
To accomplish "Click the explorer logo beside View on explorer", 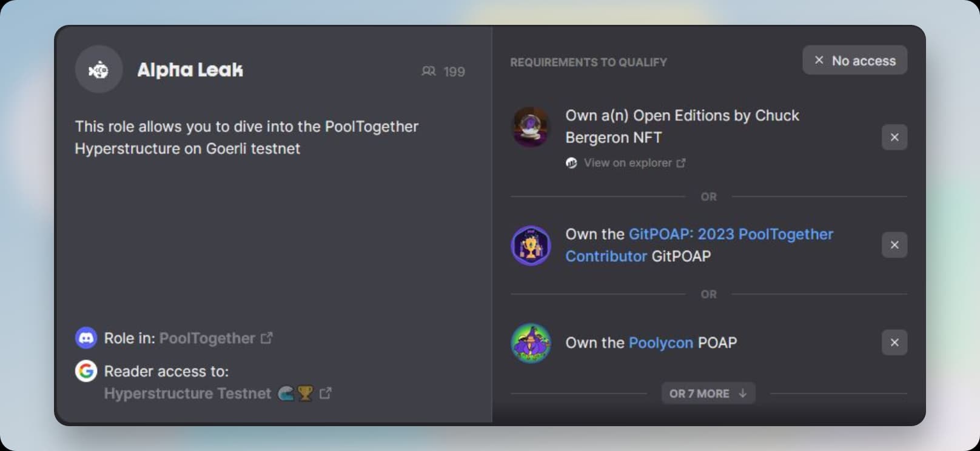I will click(571, 163).
